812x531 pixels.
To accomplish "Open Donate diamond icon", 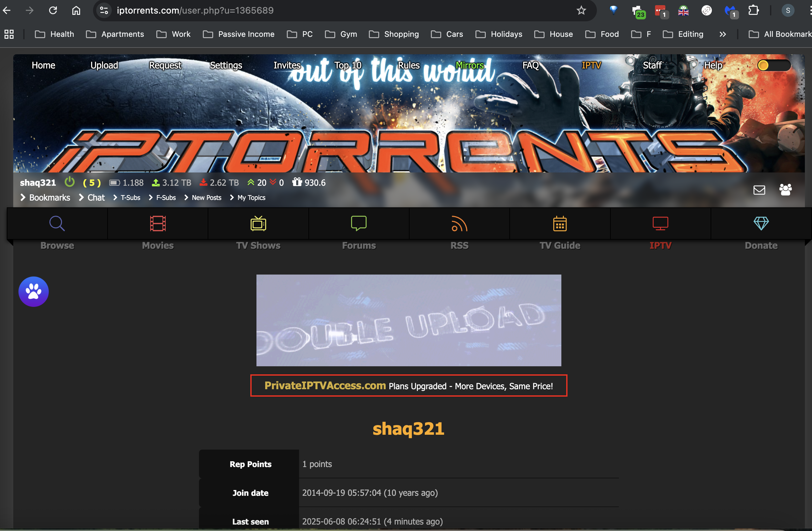I will click(x=761, y=224).
